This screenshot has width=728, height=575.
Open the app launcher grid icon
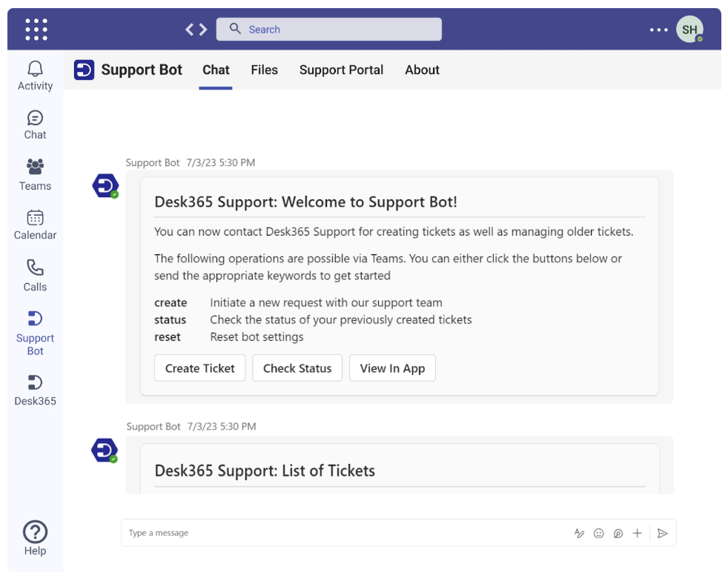[36, 30]
